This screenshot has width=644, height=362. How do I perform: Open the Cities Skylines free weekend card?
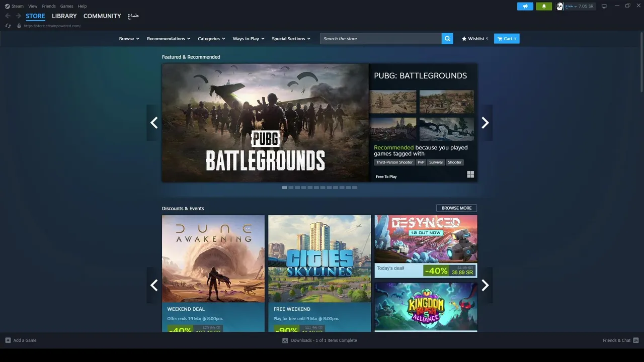pyautogui.click(x=319, y=274)
